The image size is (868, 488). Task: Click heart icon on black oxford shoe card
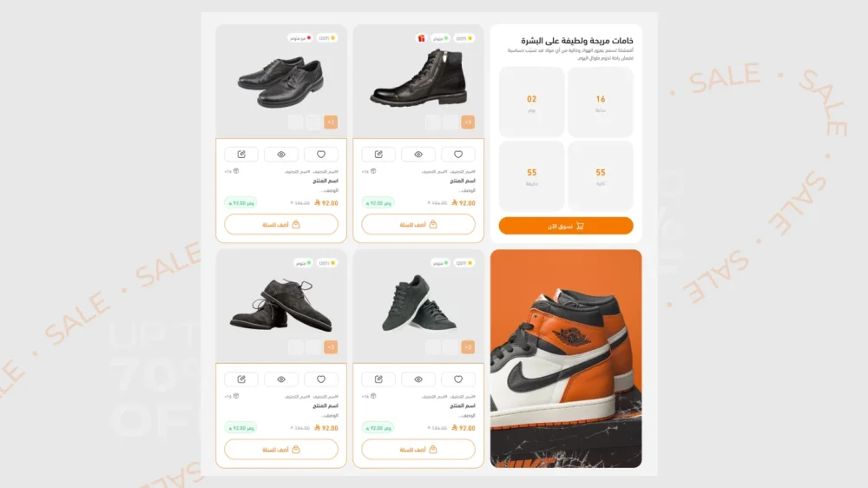coord(321,155)
